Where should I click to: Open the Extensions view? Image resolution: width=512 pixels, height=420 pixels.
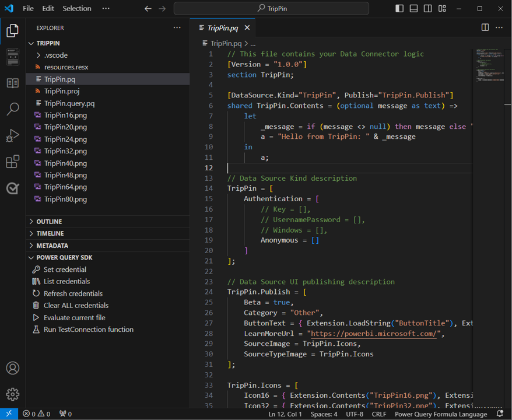click(x=12, y=162)
